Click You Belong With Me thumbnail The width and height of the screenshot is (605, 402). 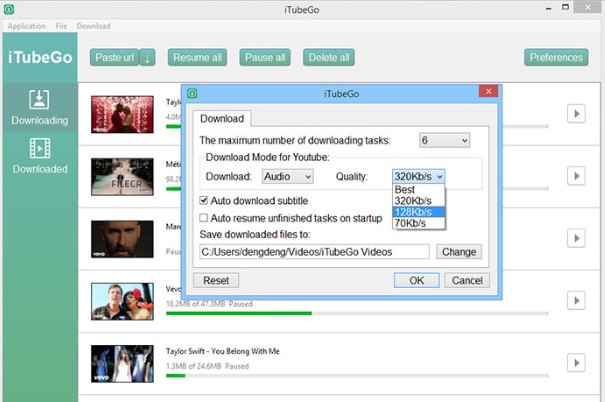click(122, 364)
